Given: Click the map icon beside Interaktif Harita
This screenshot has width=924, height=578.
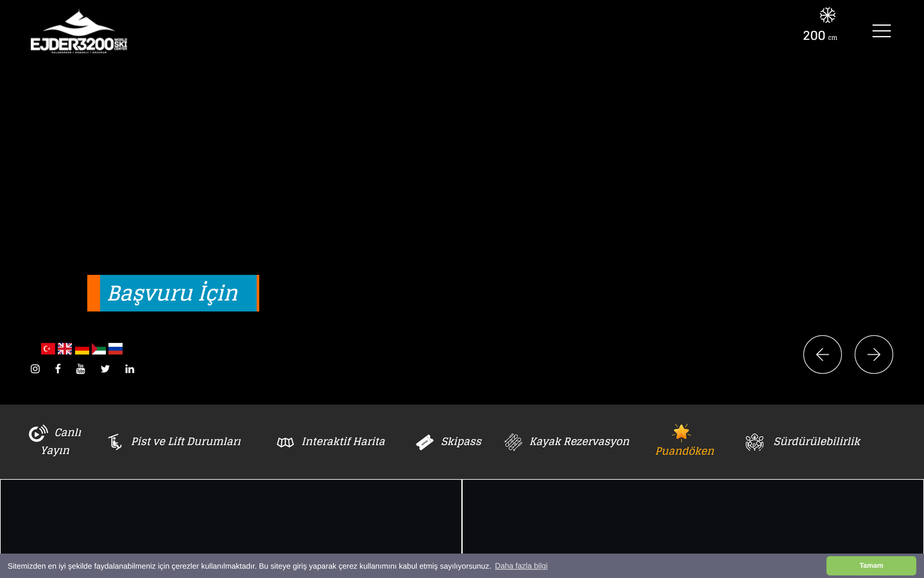Looking at the screenshot, I should coord(286,442).
